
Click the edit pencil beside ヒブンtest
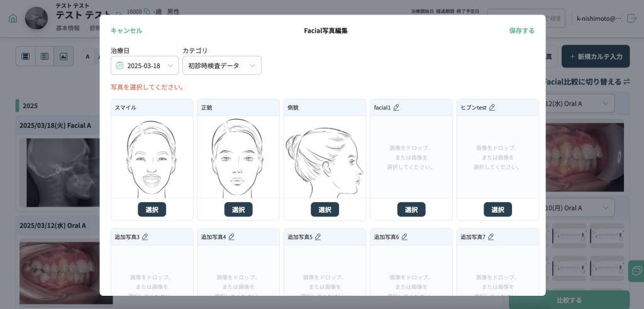click(492, 108)
